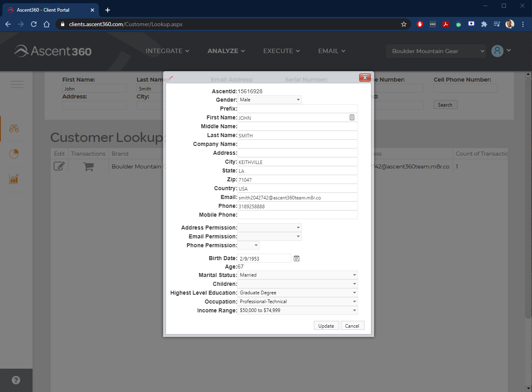Open the media control playlist icon

click(x=497, y=24)
